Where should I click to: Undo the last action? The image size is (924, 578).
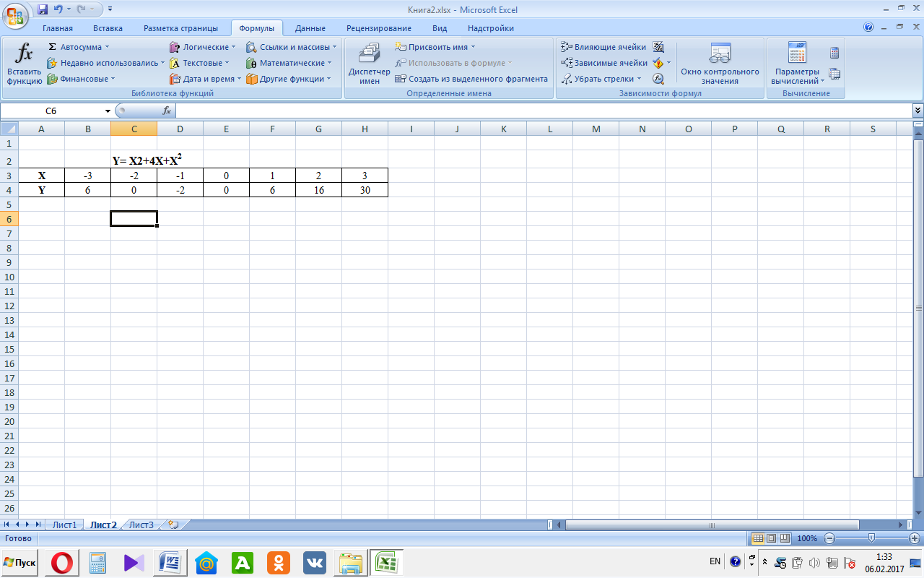point(58,9)
